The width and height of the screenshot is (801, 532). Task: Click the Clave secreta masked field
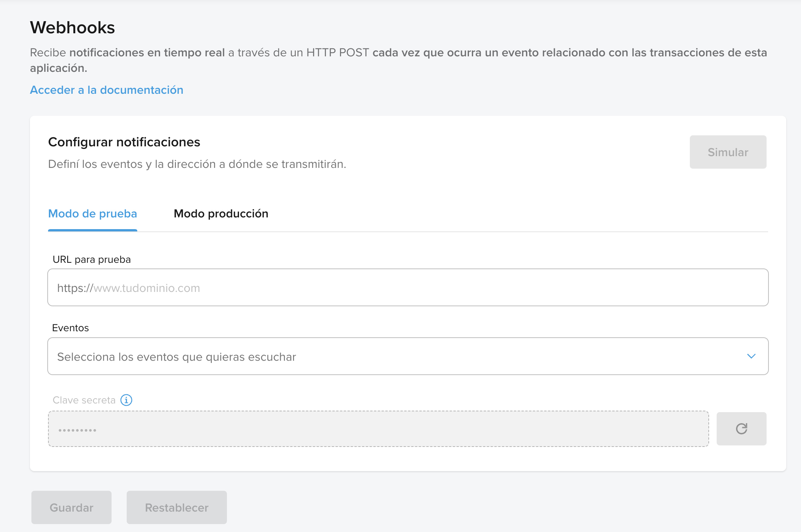378,429
